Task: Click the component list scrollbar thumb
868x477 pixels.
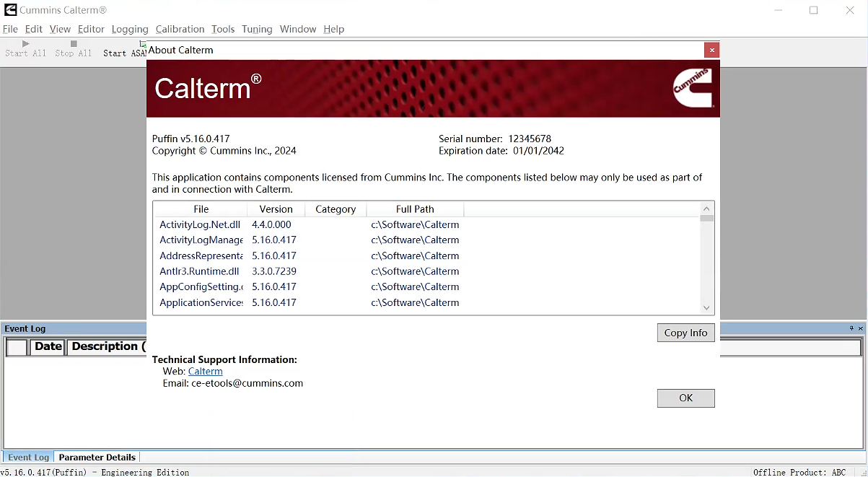Action: coord(706,219)
